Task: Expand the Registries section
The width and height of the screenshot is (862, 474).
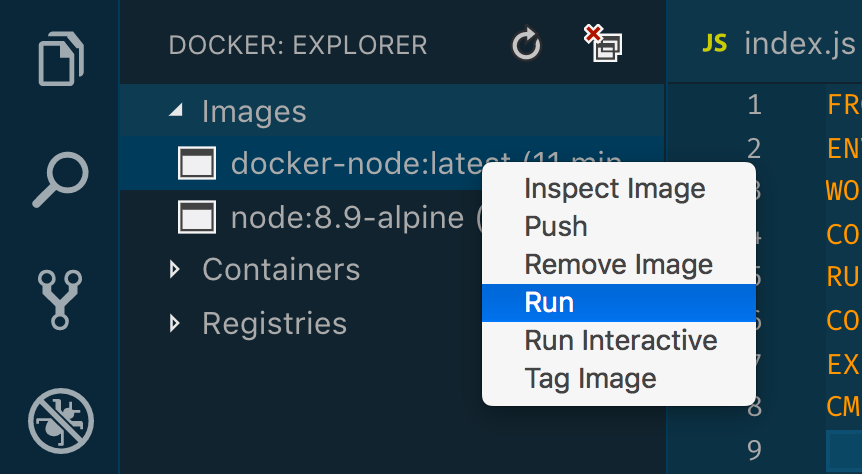Action: pyautogui.click(x=175, y=323)
